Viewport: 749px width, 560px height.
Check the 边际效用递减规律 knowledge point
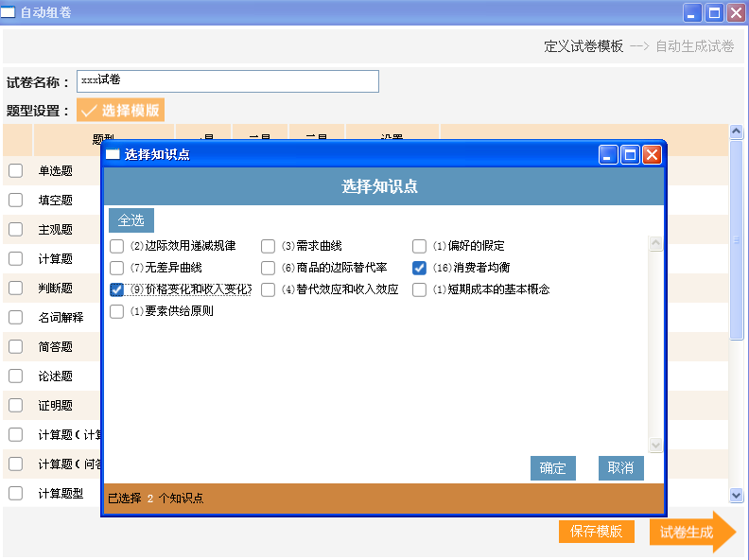tap(117, 246)
